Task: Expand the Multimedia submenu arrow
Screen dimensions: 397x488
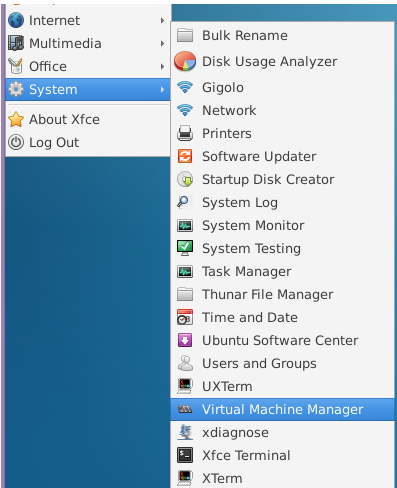Action: 162,43
